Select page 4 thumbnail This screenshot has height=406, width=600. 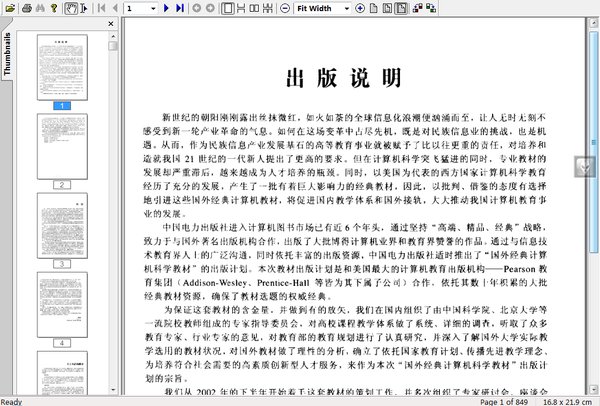[x=62, y=305]
